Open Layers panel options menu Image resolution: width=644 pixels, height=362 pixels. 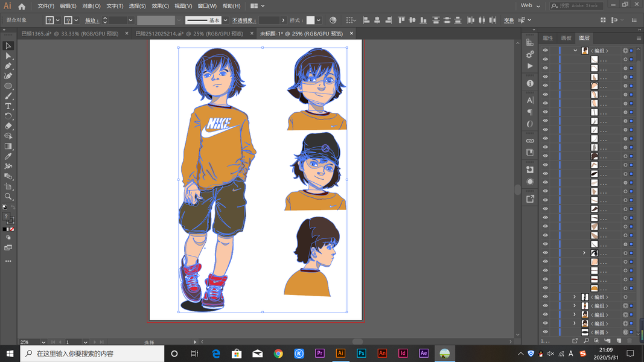(638, 38)
